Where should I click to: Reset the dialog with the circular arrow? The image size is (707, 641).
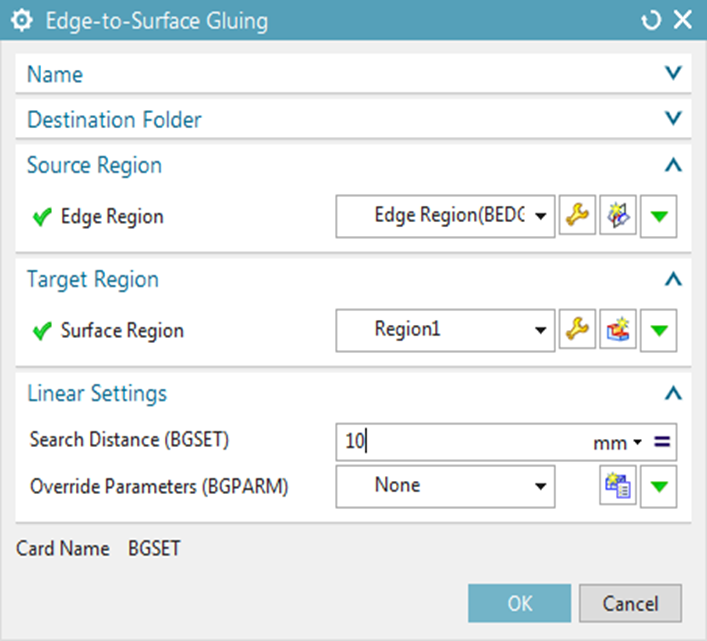coord(651,20)
